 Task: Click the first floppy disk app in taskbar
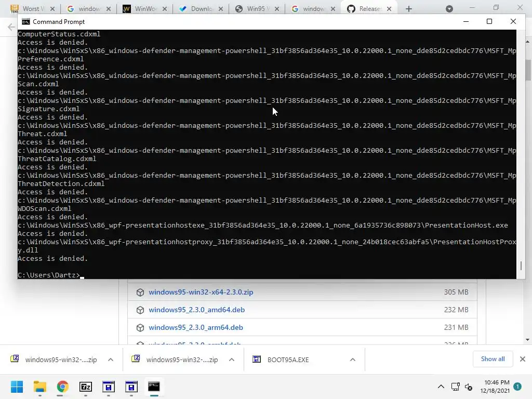(x=109, y=387)
